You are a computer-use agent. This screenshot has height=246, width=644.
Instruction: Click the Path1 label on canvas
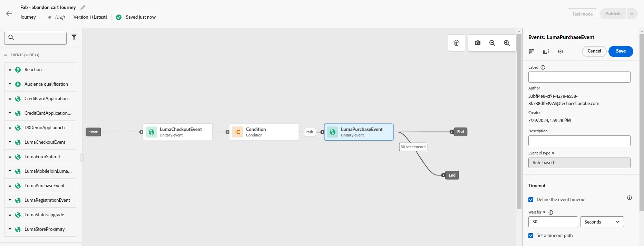click(x=310, y=132)
